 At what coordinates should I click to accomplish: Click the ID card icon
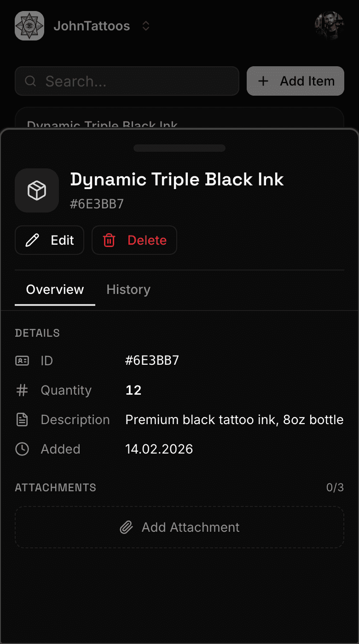pos(22,361)
